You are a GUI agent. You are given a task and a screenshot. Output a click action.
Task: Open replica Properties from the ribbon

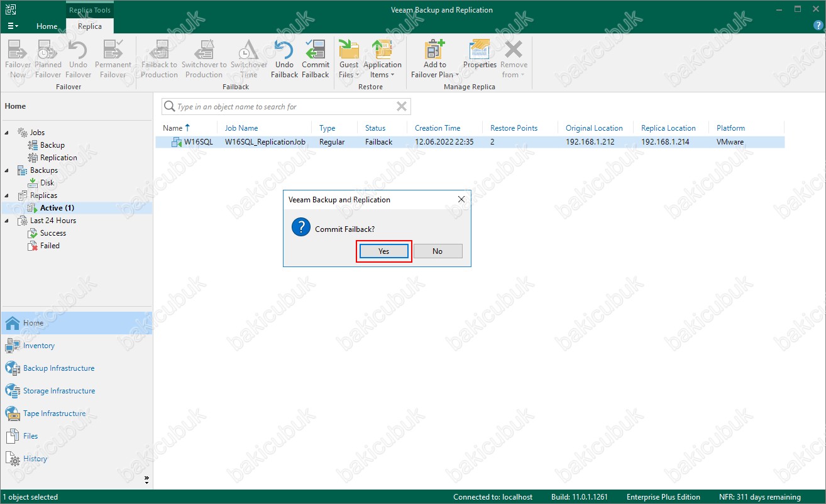pos(480,54)
